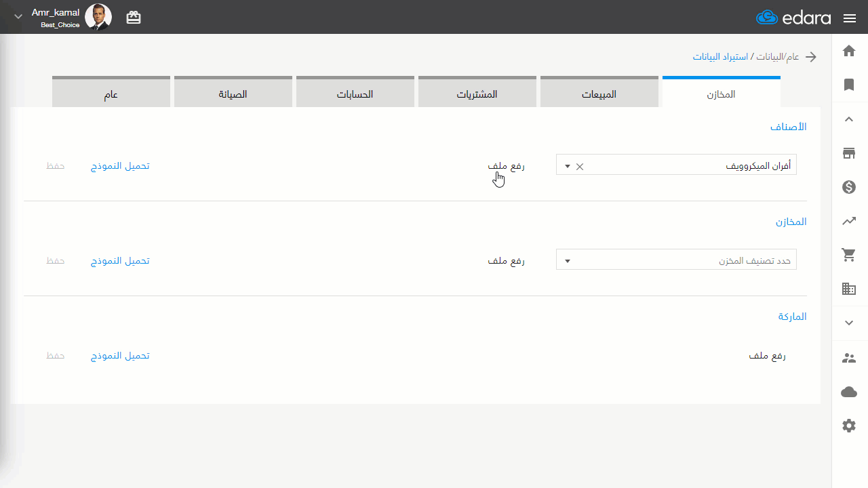Open the store/warehouse sidebar icon
Viewport: 868px width, 488px height.
849,153
